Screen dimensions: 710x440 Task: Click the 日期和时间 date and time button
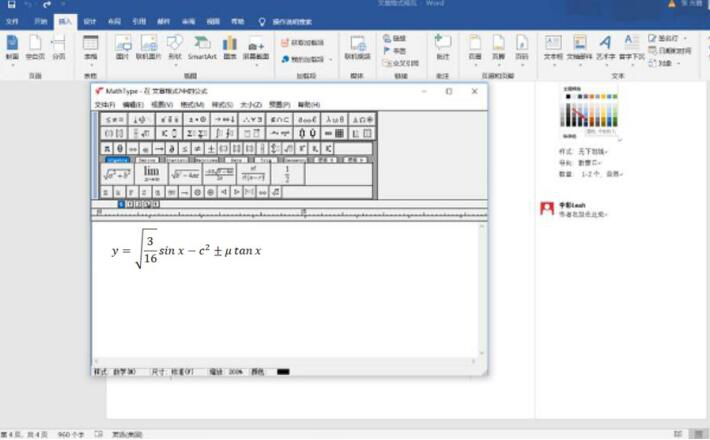pyautogui.click(x=670, y=51)
